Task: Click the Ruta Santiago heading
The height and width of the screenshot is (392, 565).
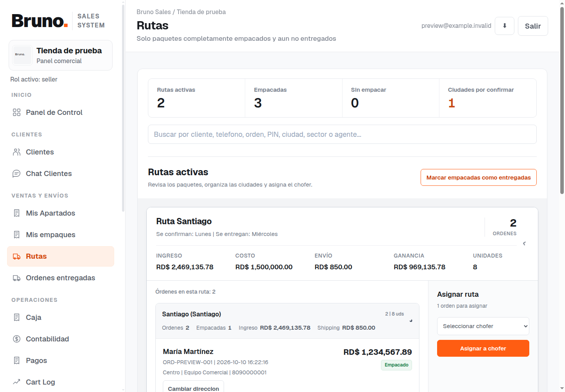Action: click(184, 221)
